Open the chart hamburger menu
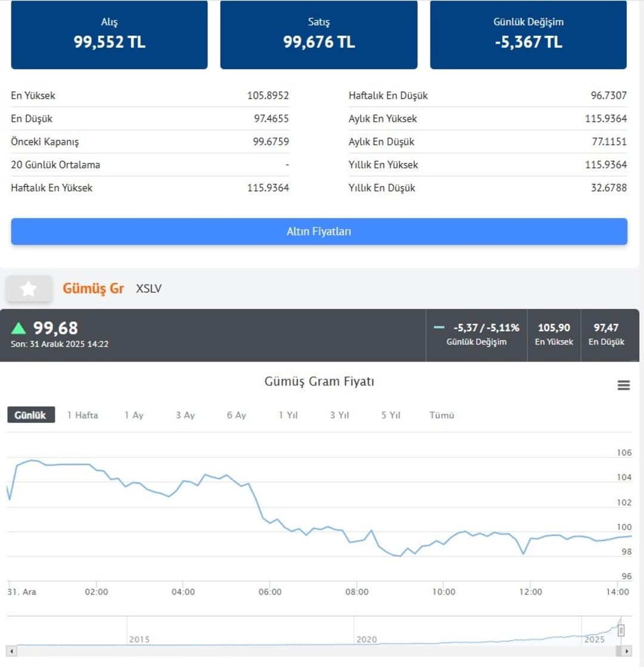This screenshot has height=667, width=644. (623, 385)
